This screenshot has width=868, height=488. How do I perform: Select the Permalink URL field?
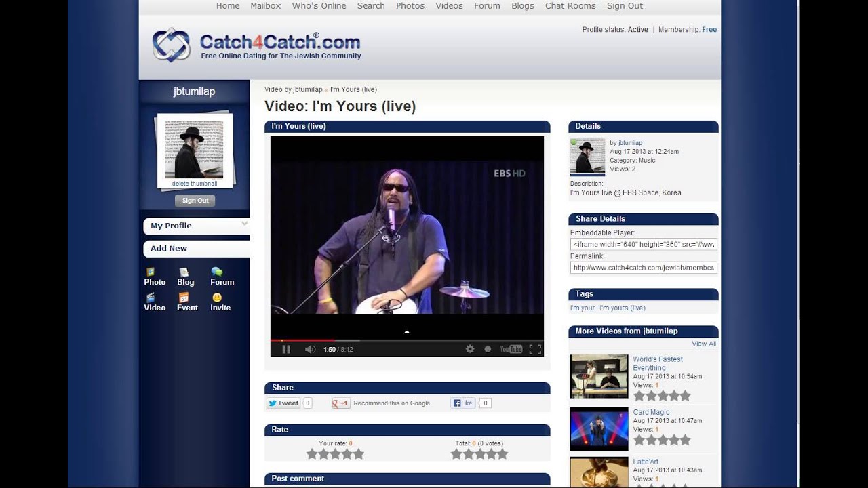pyautogui.click(x=644, y=268)
